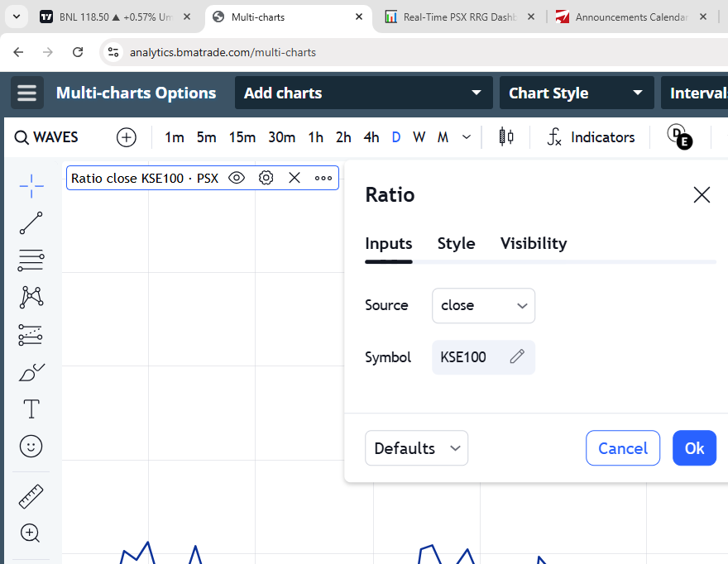The width and height of the screenshot is (728, 564).
Task: Select the crosshair cursor tool
Action: [31, 186]
